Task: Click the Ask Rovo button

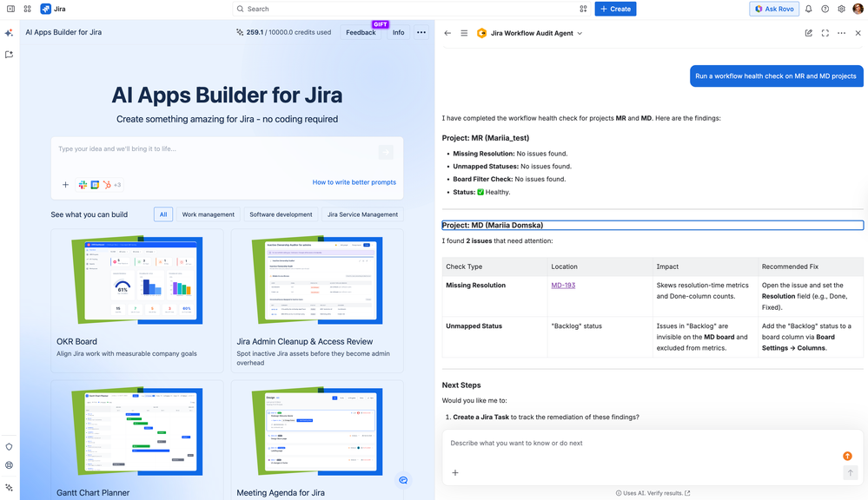Action: click(x=774, y=9)
